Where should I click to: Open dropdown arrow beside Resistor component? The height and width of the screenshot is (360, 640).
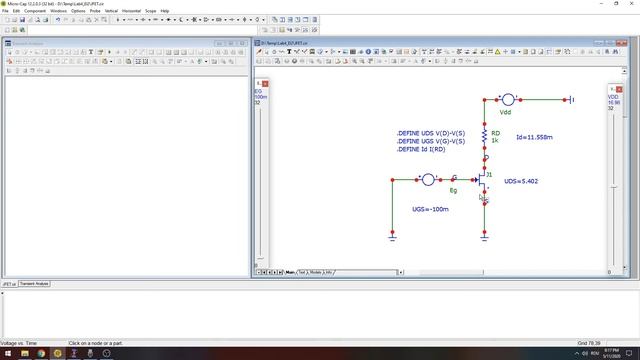(136, 20)
